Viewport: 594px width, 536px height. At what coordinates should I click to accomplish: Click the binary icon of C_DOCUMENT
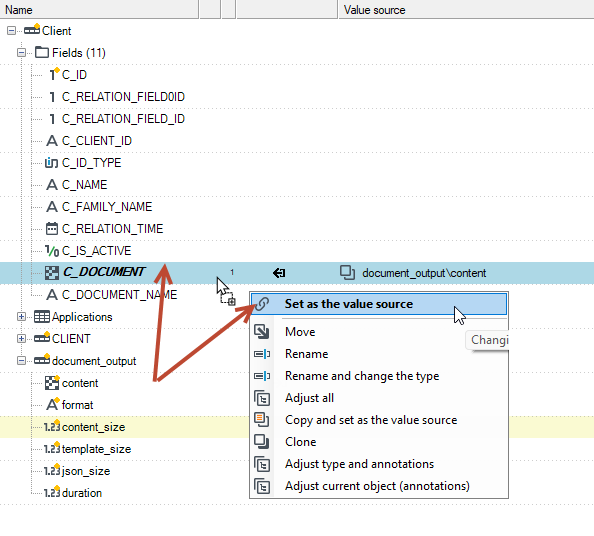click(x=52, y=273)
